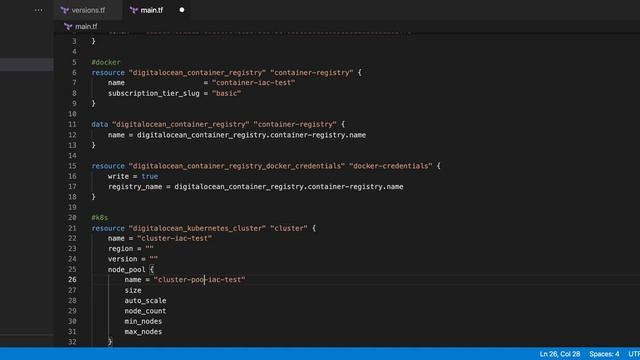Click resource keyword on line 6
Image resolution: width=640 pixels, height=360 pixels.
click(x=108, y=72)
